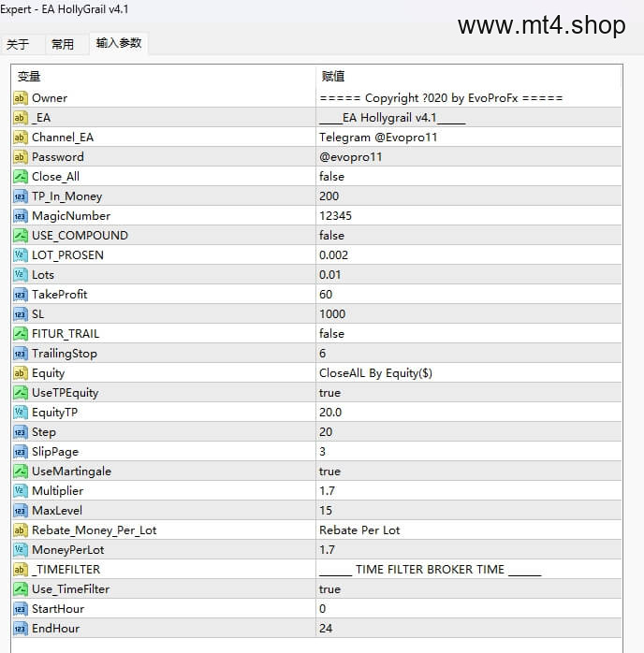Open the 常用 tab
Screen dimensions: 644x653
coord(63,44)
